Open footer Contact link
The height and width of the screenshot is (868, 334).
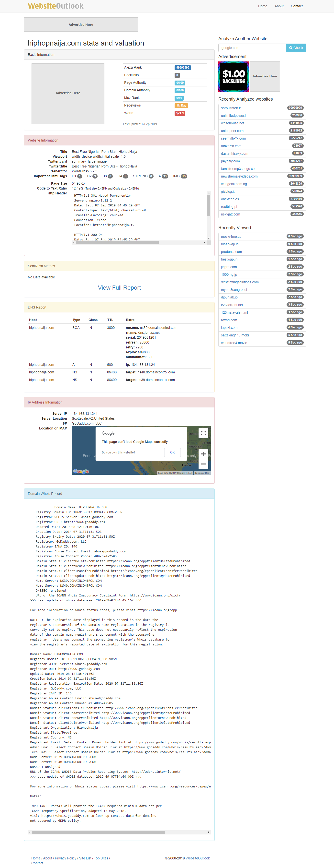click(x=37, y=863)
